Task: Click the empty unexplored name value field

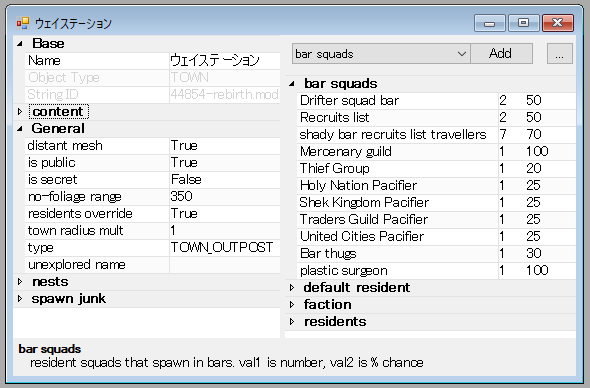Action: tap(225, 265)
